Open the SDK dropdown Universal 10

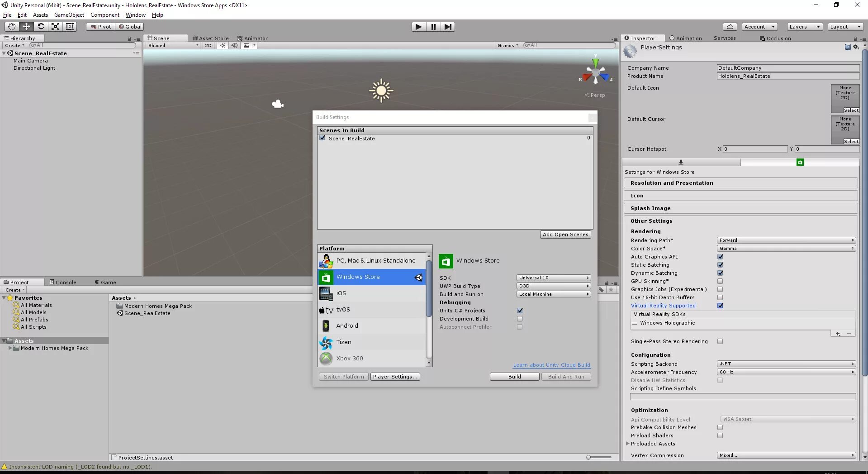tap(554, 278)
